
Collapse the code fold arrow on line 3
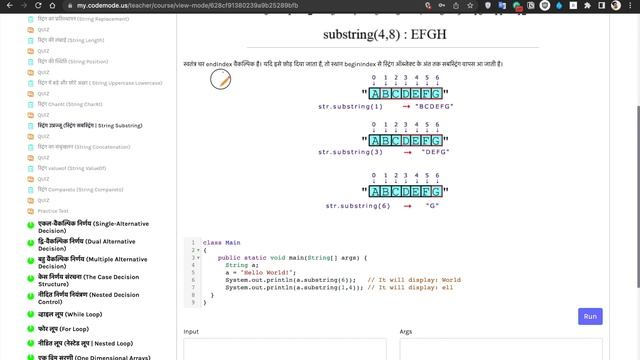point(198,258)
